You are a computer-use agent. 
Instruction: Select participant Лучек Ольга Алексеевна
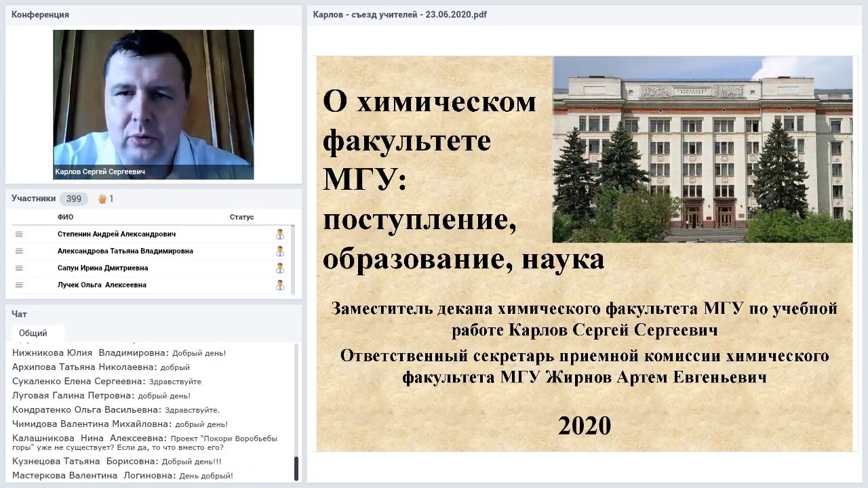(x=102, y=285)
